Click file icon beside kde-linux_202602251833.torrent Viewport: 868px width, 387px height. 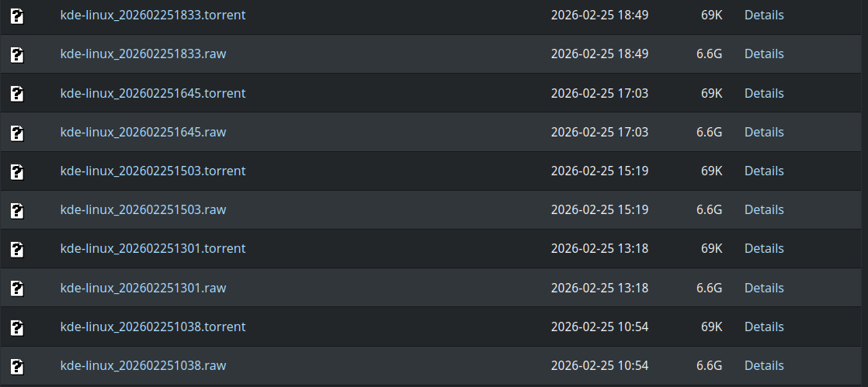tap(17, 16)
